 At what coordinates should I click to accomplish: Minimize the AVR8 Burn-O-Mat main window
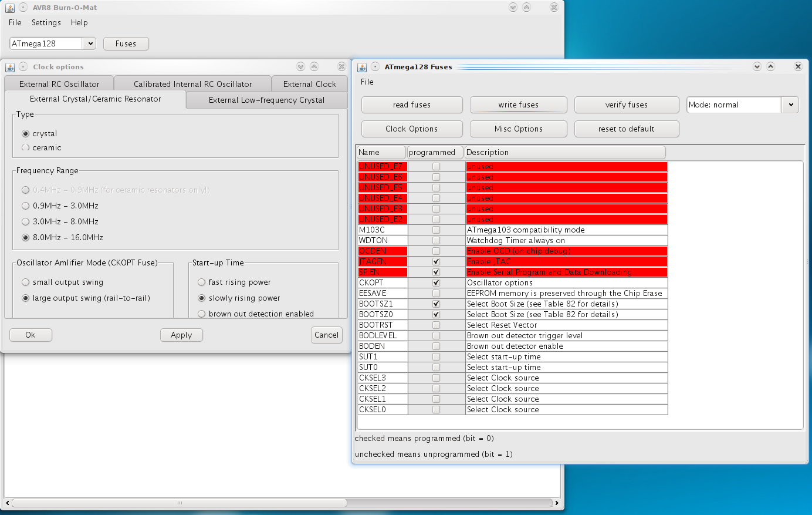pos(513,8)
